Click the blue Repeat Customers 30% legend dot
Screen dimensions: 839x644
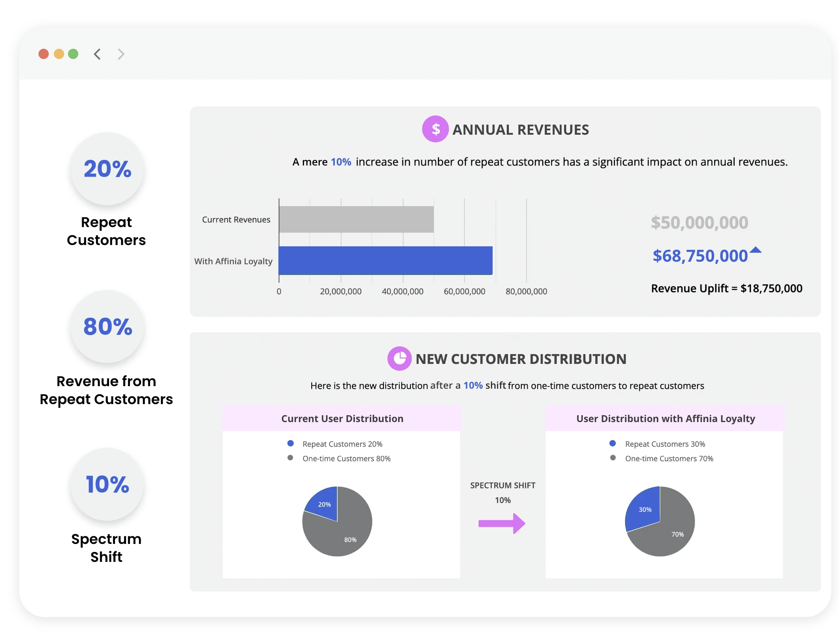612,443
